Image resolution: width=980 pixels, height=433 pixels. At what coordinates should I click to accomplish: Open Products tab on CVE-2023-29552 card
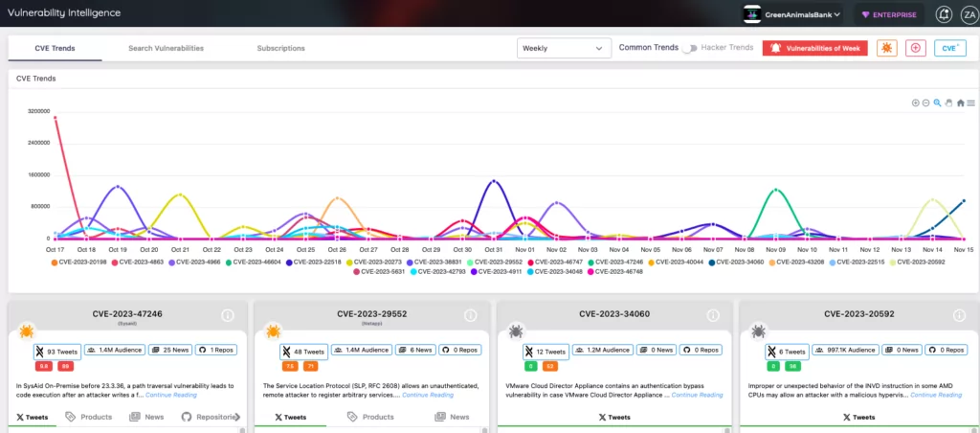pos(370,417)
